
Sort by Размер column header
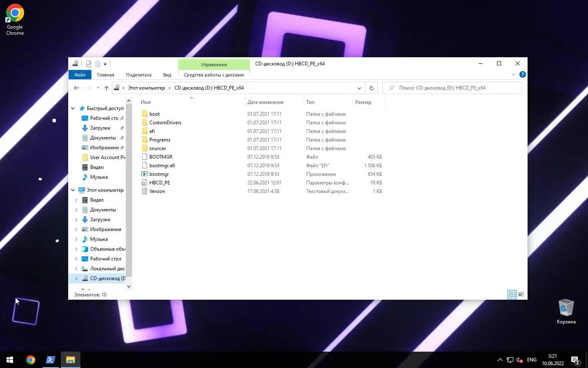tap(369, 102)
